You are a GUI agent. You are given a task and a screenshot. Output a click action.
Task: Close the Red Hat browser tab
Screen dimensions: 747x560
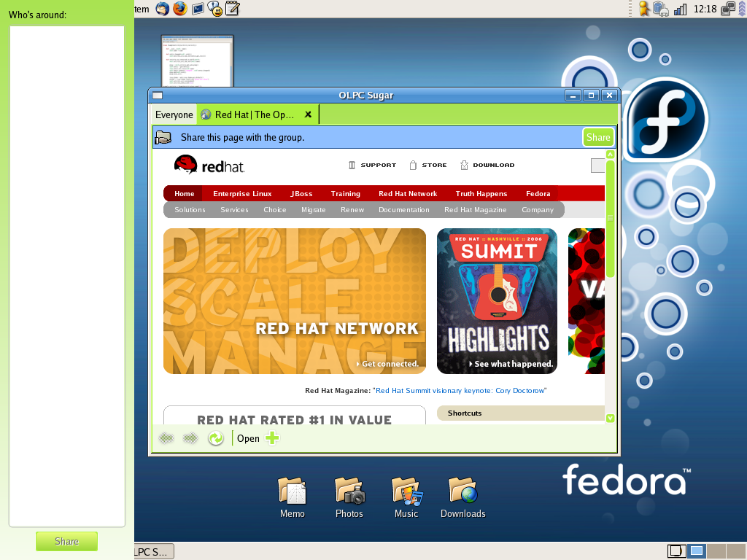308,114
